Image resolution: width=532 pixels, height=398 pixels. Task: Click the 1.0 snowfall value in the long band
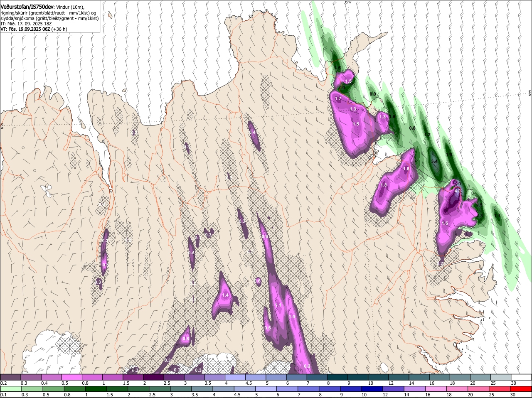point(292,317)
